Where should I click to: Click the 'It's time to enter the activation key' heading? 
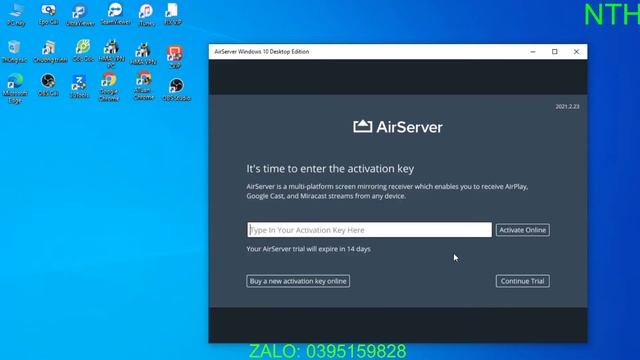pos(330,169)
